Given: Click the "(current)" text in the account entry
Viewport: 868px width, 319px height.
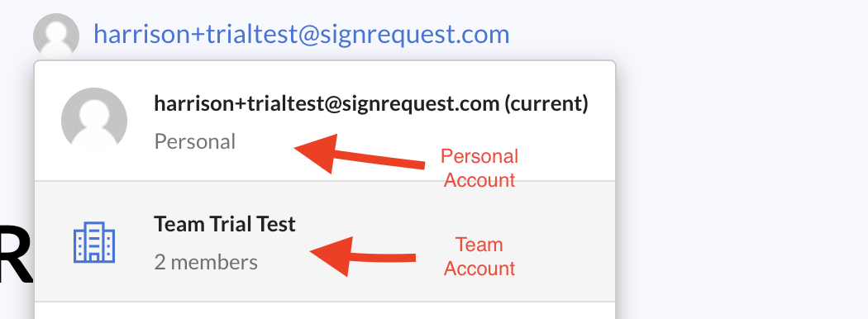Looking at the screenshot, I should [x=546, y=103].
